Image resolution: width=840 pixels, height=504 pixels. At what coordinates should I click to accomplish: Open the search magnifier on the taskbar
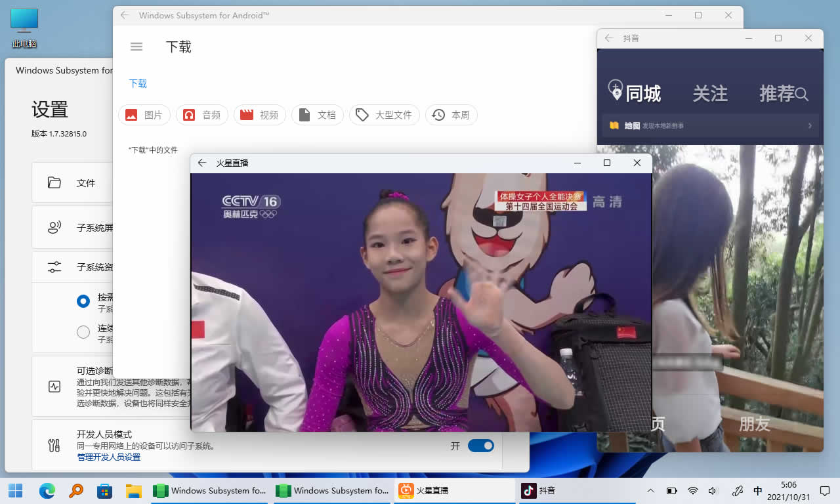(76, 490)
